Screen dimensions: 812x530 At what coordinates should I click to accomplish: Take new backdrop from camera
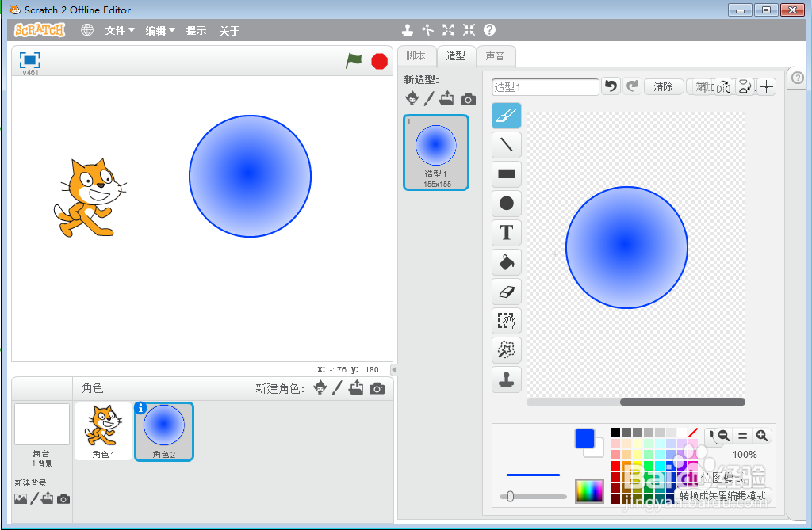(x=63, y=499)
